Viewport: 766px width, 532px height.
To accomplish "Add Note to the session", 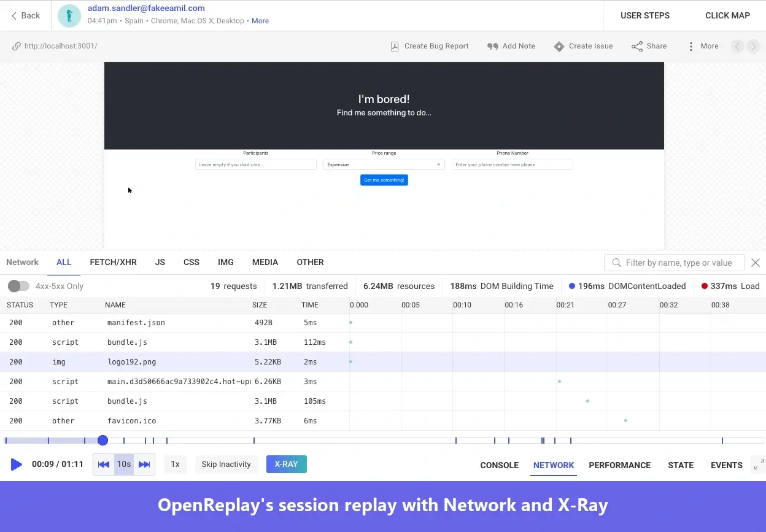I will pos(511,46).
